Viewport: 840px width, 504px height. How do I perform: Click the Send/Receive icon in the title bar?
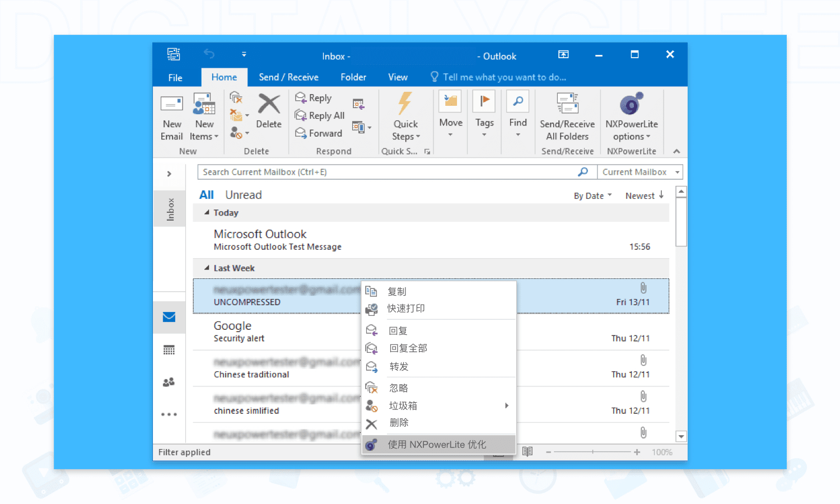pyautogui.click(x=174, y=54)
